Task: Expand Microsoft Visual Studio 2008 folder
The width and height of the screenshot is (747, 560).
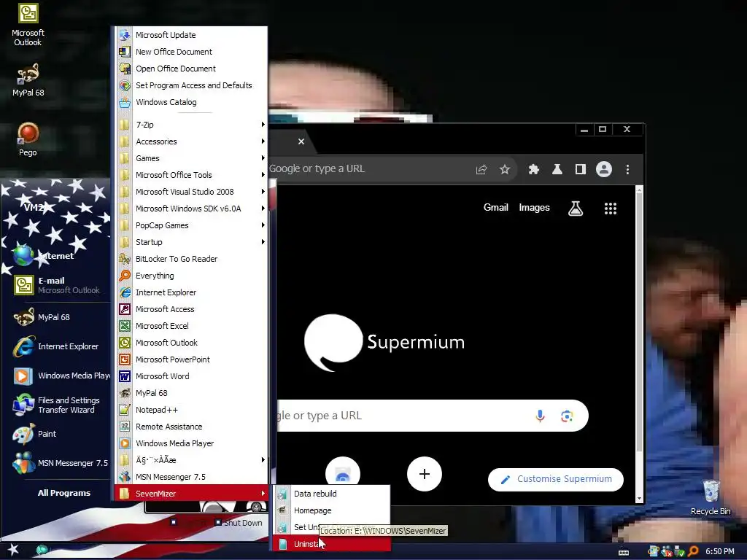Action: point(191,192)
